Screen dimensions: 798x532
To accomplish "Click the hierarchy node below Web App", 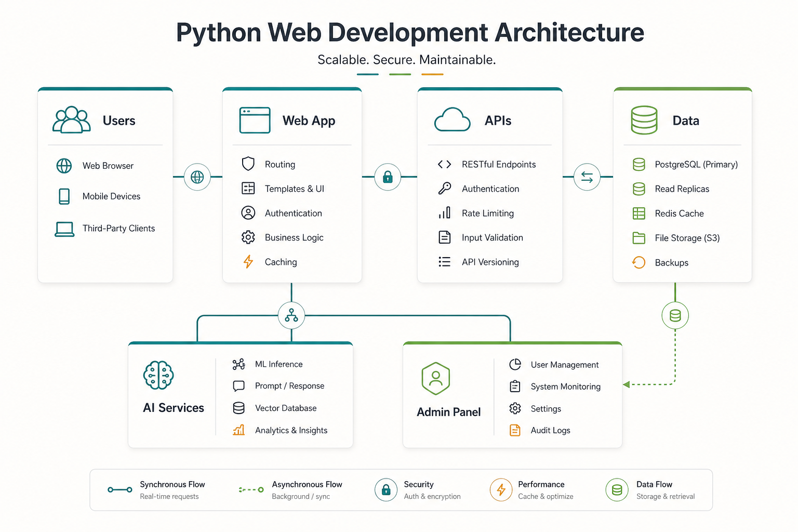I will tap(291, 315).
